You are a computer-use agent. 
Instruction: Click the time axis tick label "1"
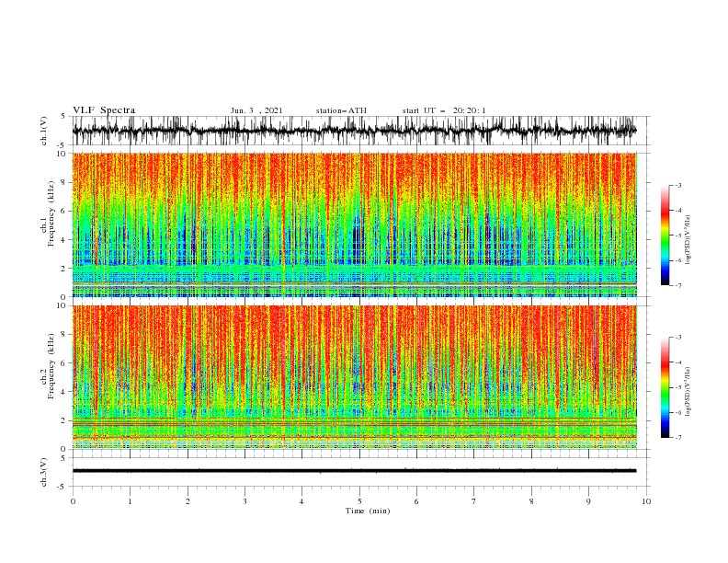pyautogui.click(x=130, y=501)
